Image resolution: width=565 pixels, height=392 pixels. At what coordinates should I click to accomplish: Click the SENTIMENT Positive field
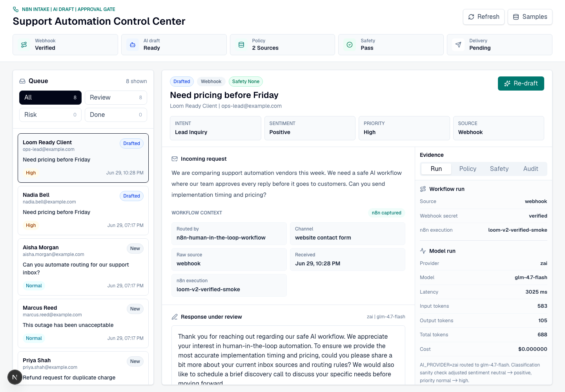pos(310,128)
